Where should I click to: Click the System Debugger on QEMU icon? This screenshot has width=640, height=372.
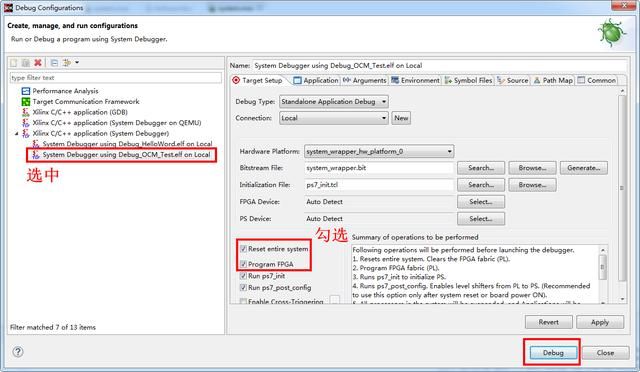pos(26,123)
